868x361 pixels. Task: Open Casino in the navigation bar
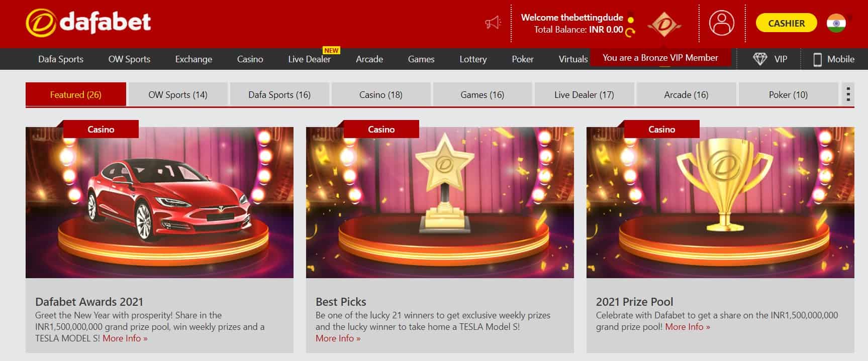click(250, 59)
